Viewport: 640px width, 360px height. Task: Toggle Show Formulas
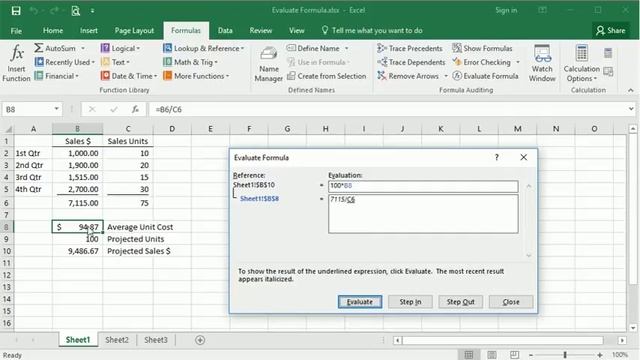click(x=482, y=48)
